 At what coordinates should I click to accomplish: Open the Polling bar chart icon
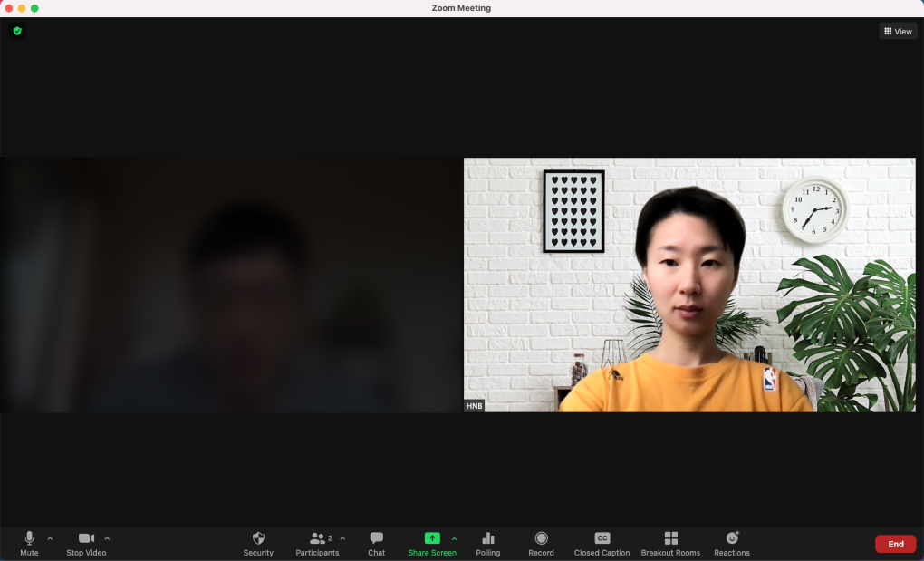pos(487,538)
